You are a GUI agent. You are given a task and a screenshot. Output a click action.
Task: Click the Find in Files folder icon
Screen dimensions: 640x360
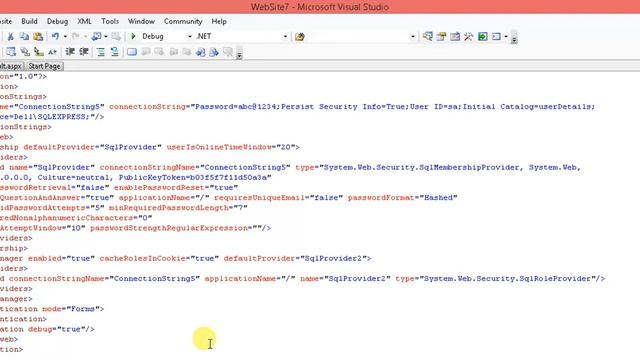(x=300, y=37)
